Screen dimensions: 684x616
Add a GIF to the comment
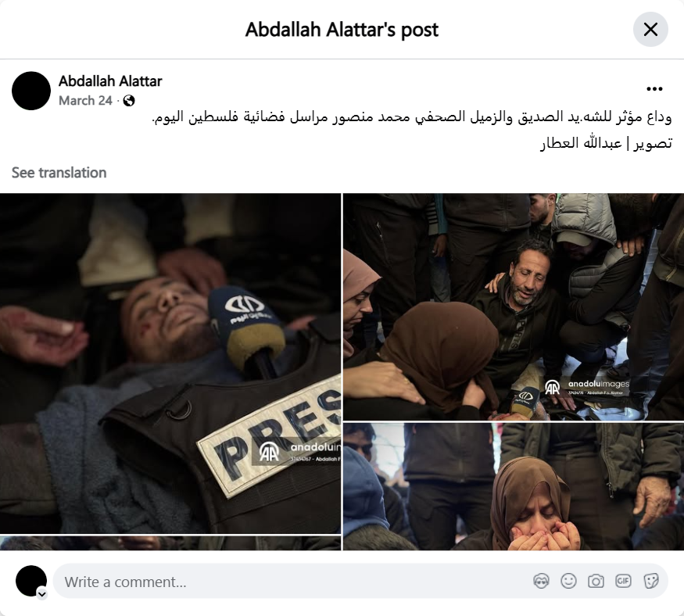(x=623, y=581)
